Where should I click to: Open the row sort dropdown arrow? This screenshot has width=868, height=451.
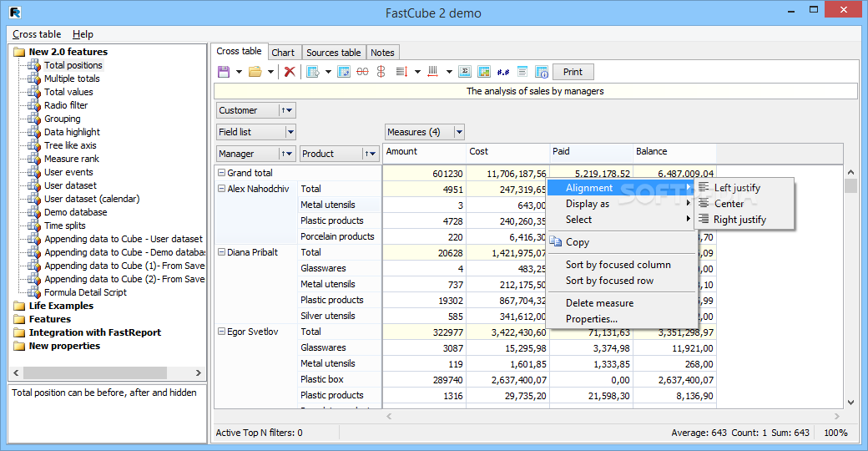(417, 72)
